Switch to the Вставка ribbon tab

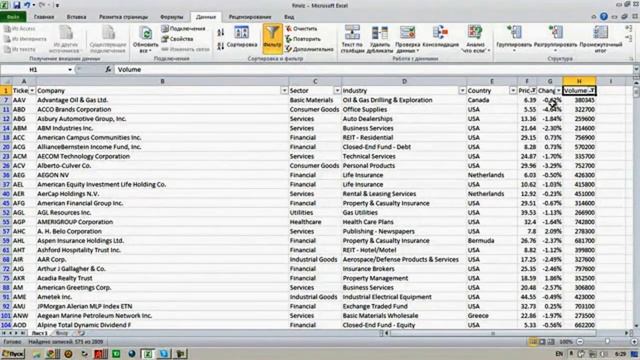[x=76, y=17]
